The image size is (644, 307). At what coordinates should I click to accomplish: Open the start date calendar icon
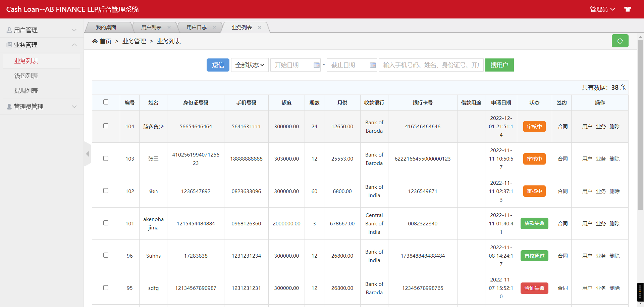pyautogui.click(x=316, y=65)
